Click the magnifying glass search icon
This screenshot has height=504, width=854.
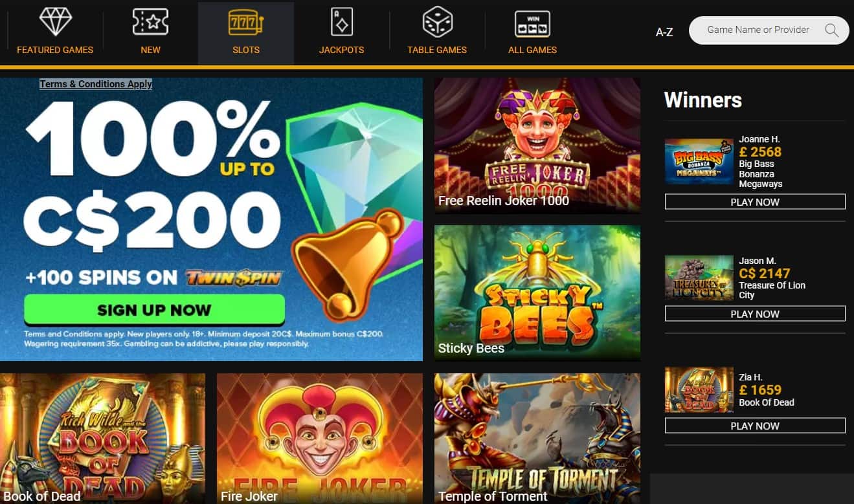click(x=832, y=30)
